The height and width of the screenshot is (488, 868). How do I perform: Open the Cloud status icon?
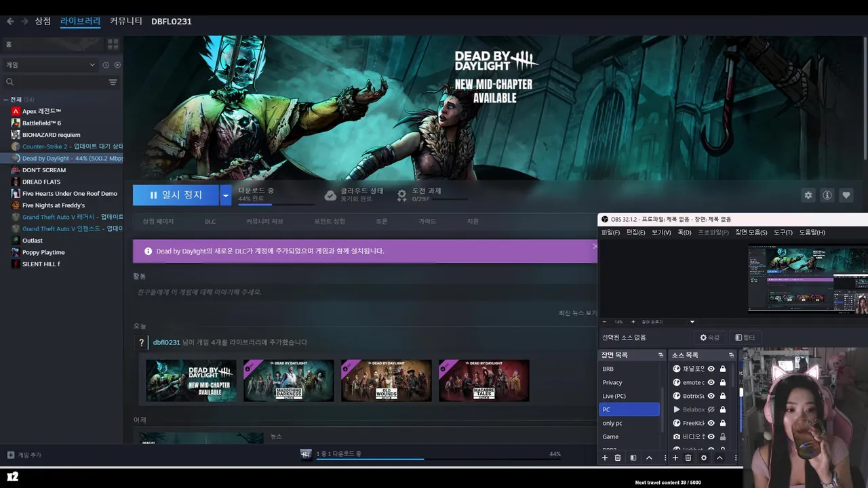330,195
